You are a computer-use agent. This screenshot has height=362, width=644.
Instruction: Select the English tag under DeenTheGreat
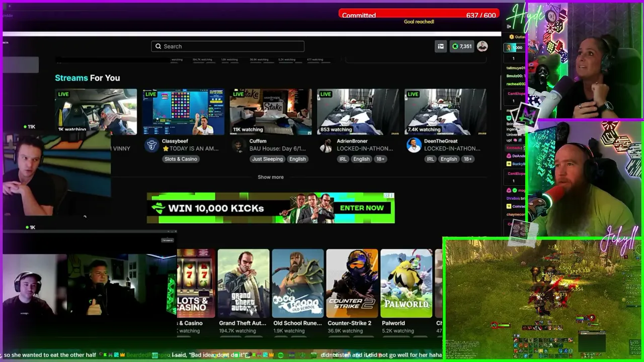pos(449,159)
